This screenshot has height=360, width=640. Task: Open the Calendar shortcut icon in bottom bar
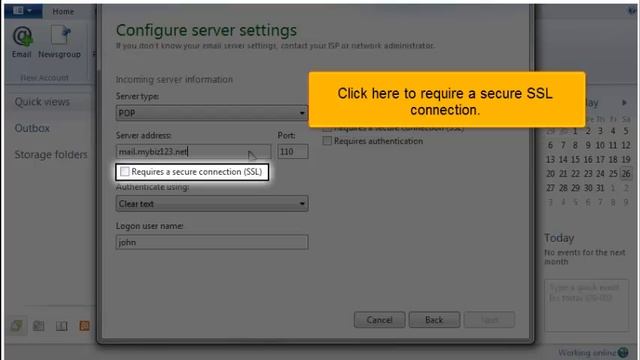pos(39,325)
